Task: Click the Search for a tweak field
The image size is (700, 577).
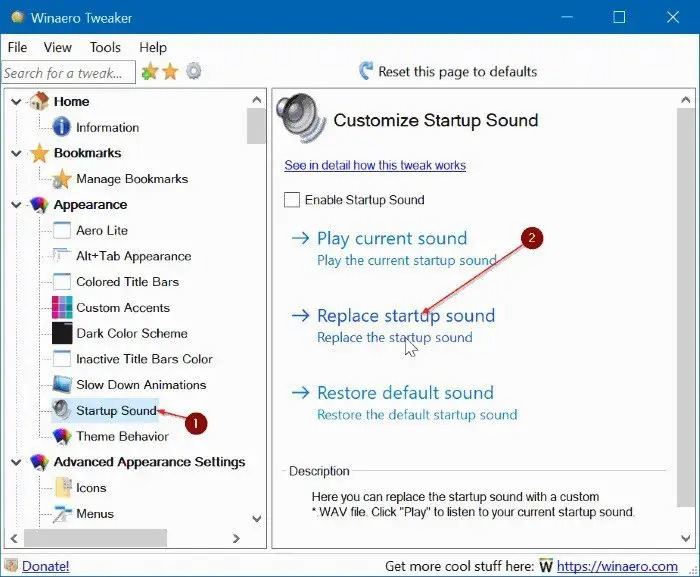Action: pyautogui.click(x=68, y=72)
